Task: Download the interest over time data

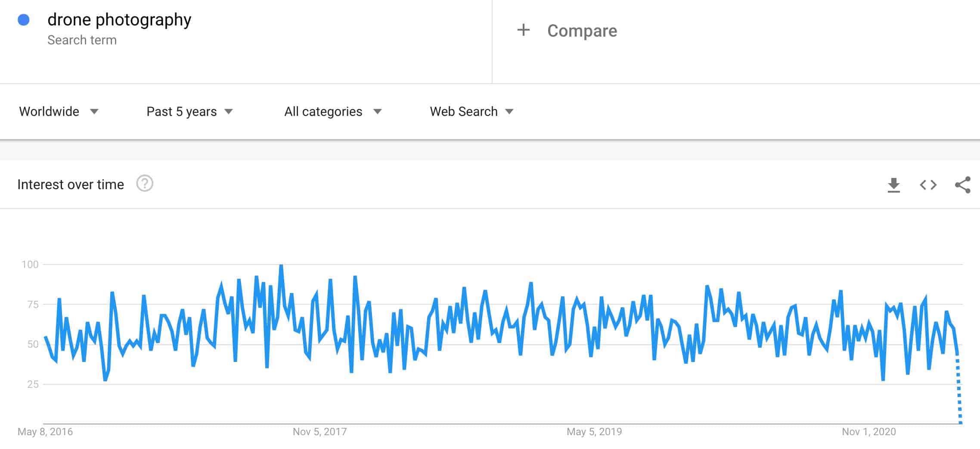Action: [893, 185]
